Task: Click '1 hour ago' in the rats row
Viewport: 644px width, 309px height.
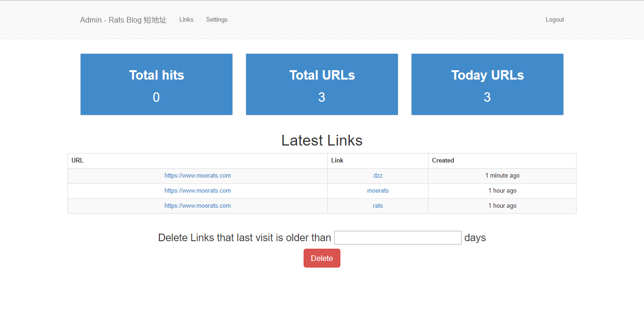Action: (x=502, y=206)
